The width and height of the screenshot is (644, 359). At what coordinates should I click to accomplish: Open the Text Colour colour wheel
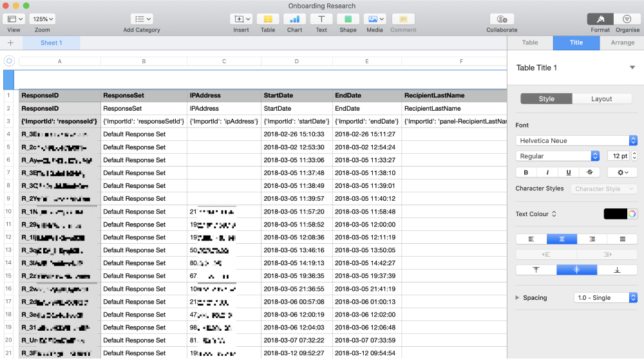coord(632,214)
